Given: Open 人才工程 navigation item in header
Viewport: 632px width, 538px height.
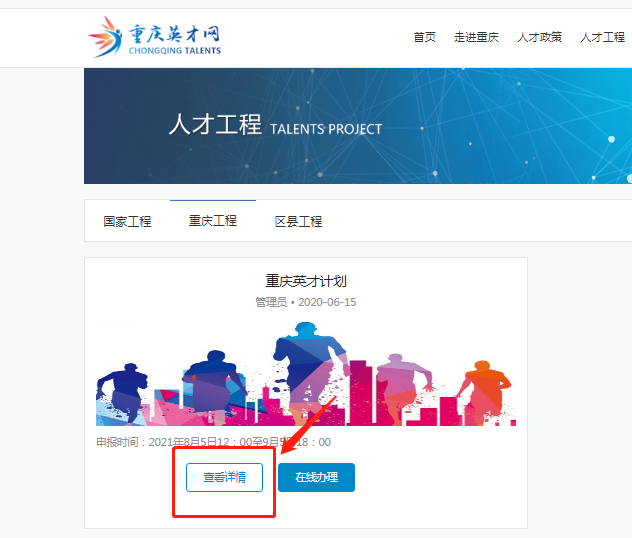Looking at the screenshot, I should 603,37.
